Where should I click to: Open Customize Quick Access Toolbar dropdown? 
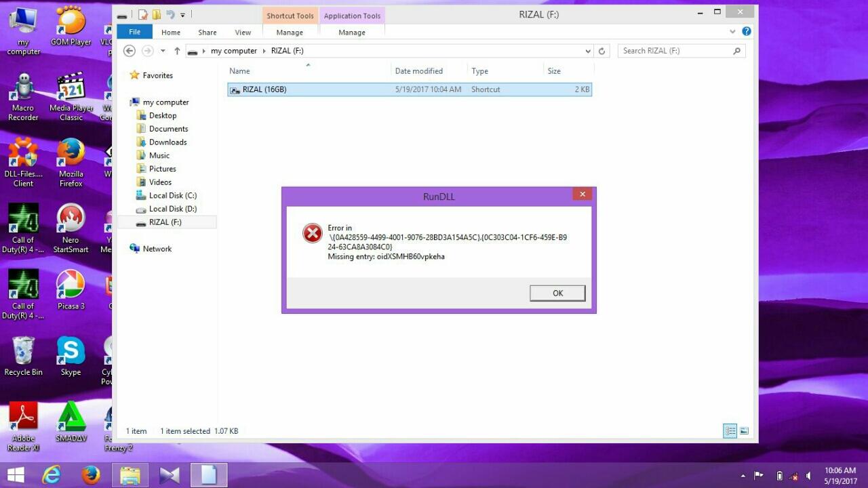[x=182, y=15]
